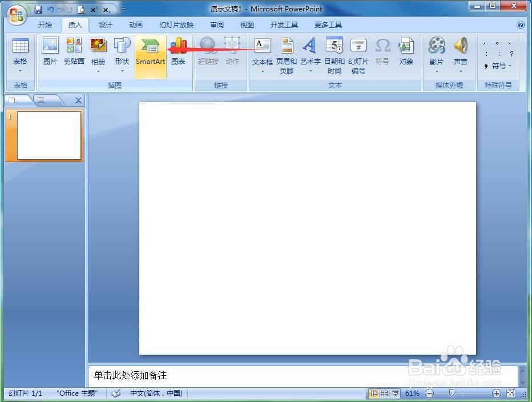The height and width of the screenshot is (402, 532).
Task: Open the clip art 剪贴画 tool
Action: point(74,51)
